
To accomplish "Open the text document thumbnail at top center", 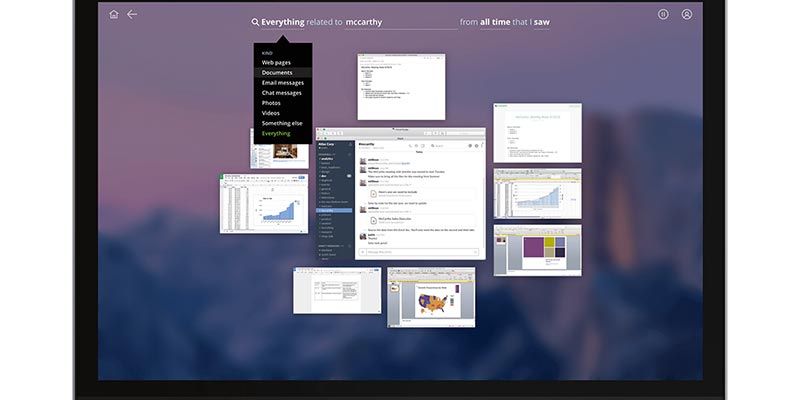I will [401, 86].
